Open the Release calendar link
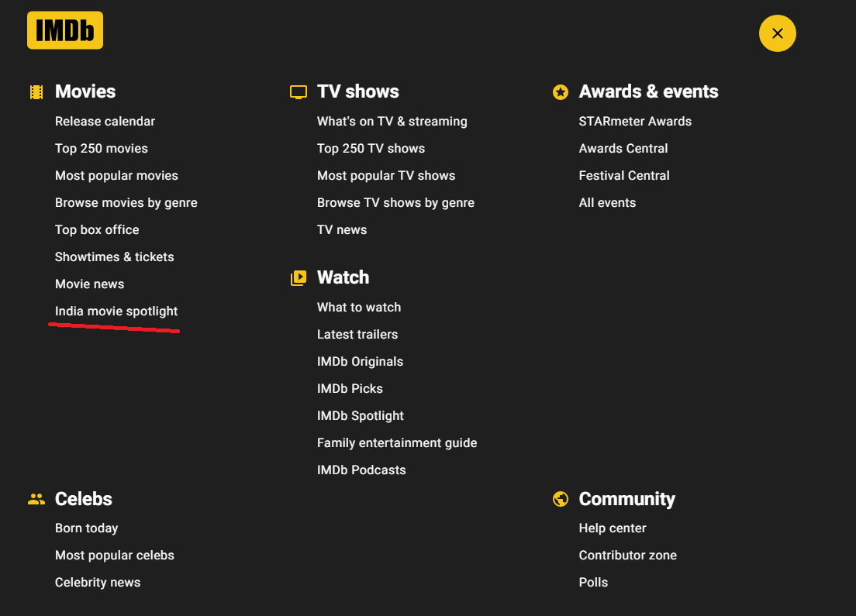Viewport: 856px width, 616px height. 105,121
